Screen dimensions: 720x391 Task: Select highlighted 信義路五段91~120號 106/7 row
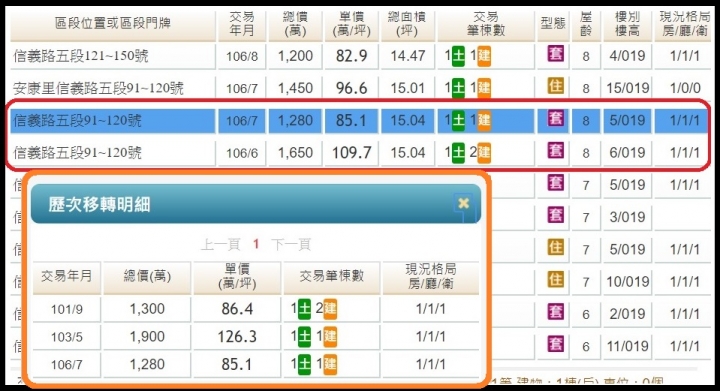pos(112,121)
